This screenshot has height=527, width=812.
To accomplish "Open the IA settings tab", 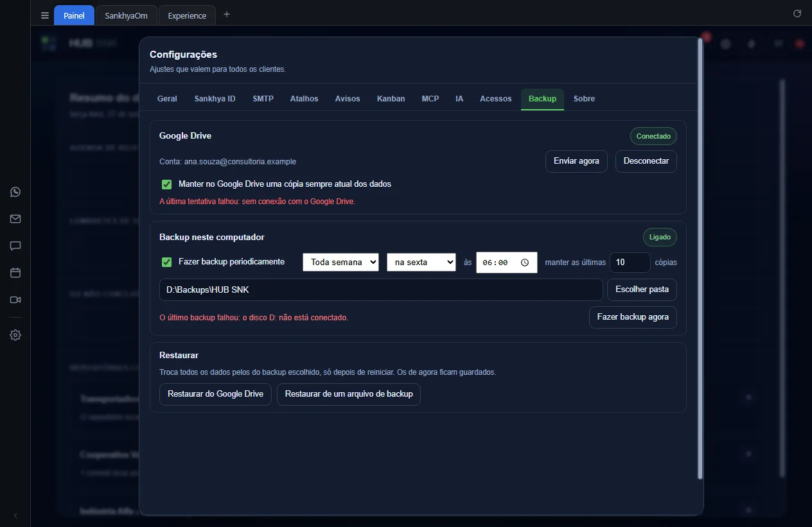I will (459, 99).
